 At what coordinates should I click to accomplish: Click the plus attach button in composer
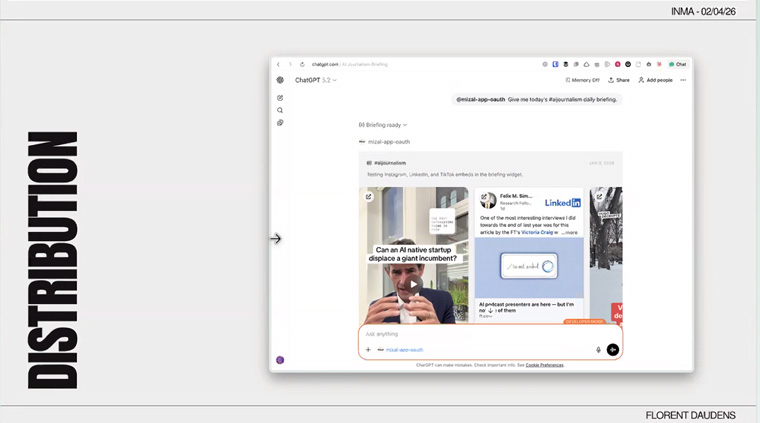point(368,349)
